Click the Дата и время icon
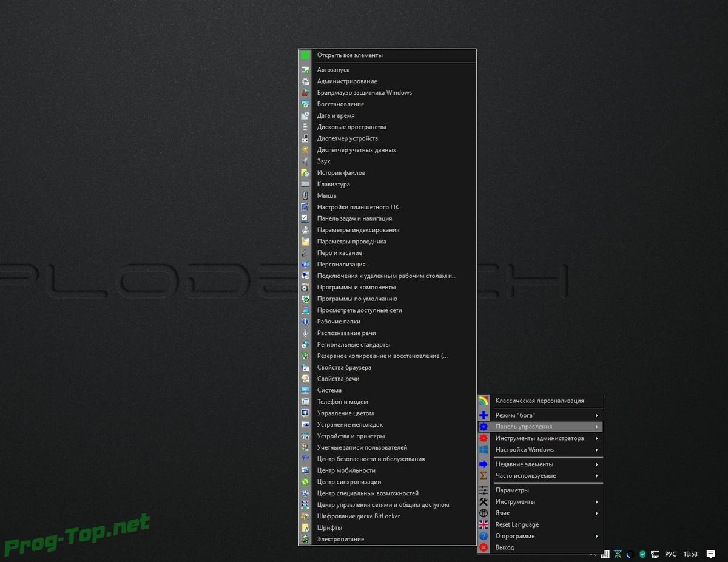Screen dimensions: 728x562 click(305, 116)
